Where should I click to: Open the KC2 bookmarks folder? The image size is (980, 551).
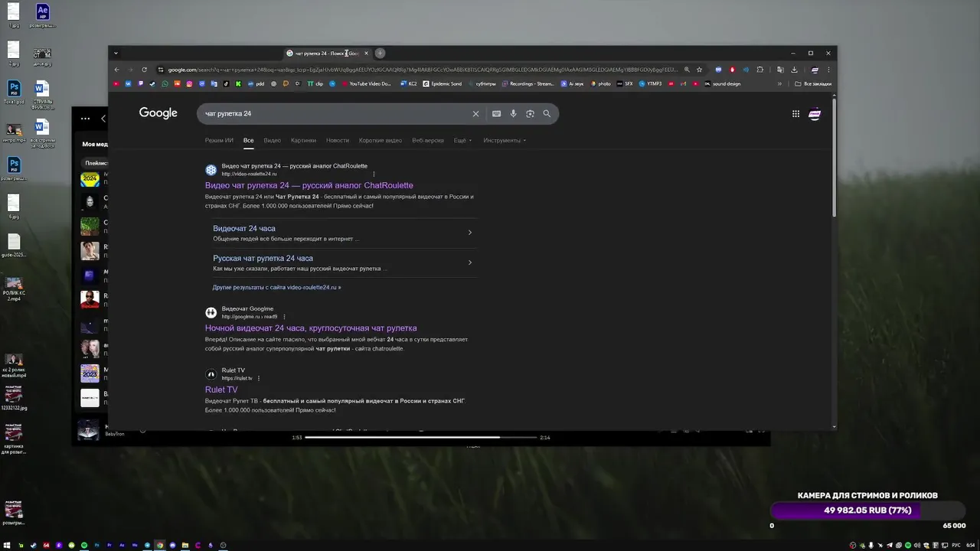click(x=409, y=83)
